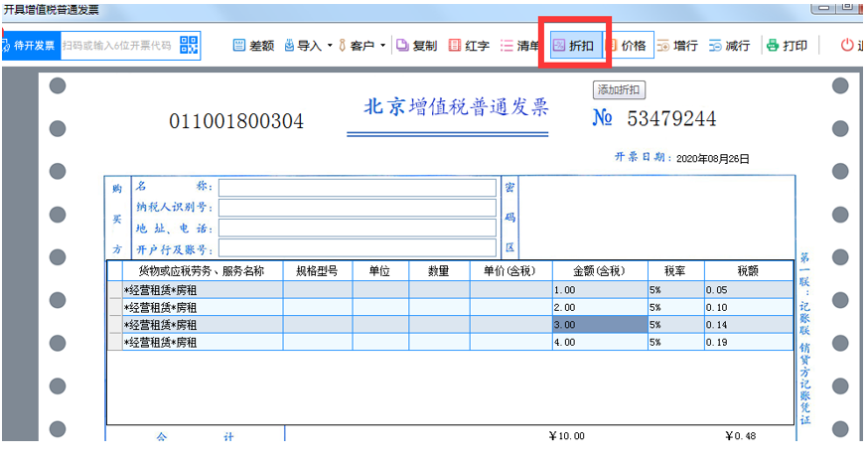Click the tax amount 0.19 cell
This screenshot has height=461, width=868.
click(x=749, y=343)
